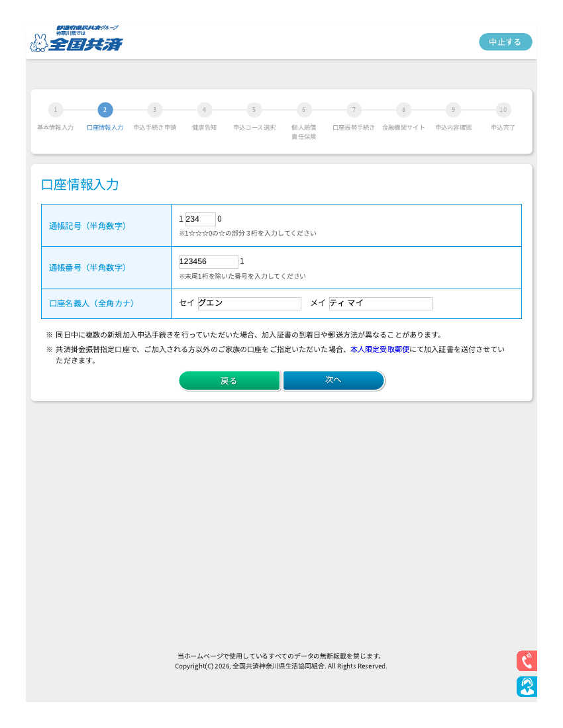This screenshot has width=563, height=728.
Task: Click the 通帳番号 number input field
Action: tap(208, 262)
